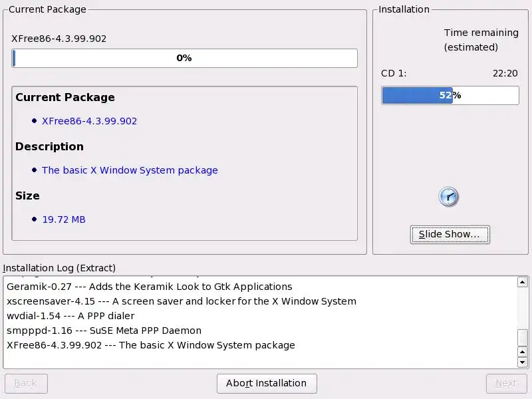Click the log scrollbar lower up arrow
532x399 pixels.
(x=522, y=352)
